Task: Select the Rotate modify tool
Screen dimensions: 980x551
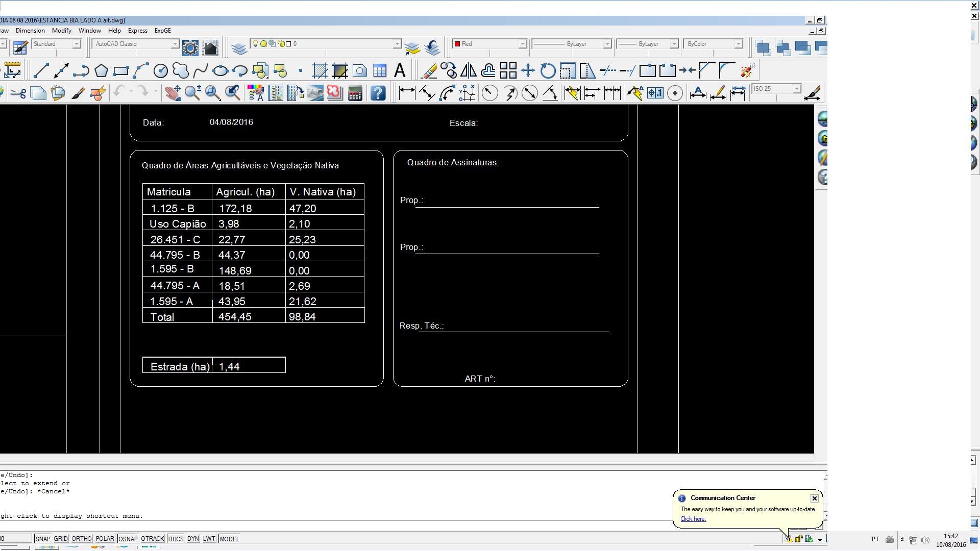Action: [x=548, y=71]
